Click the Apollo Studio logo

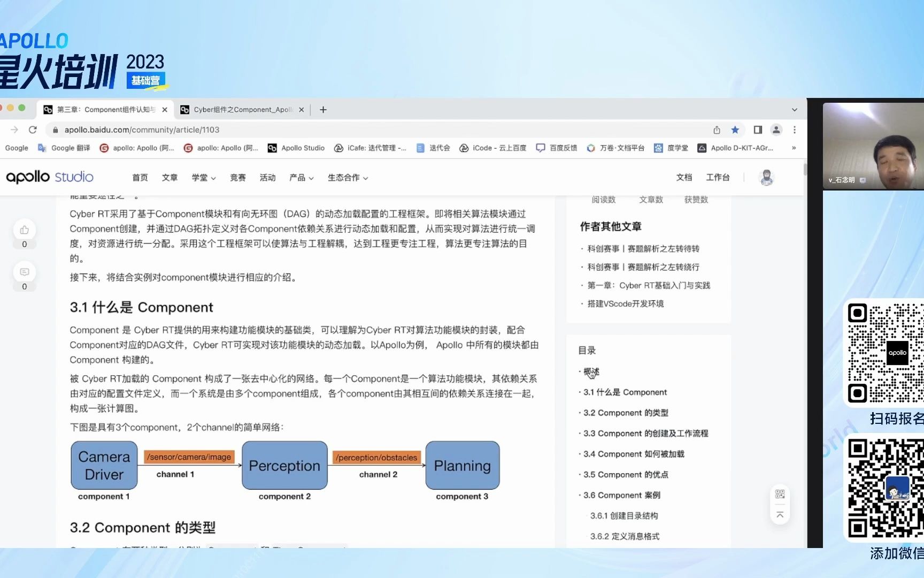coord(50,177)
